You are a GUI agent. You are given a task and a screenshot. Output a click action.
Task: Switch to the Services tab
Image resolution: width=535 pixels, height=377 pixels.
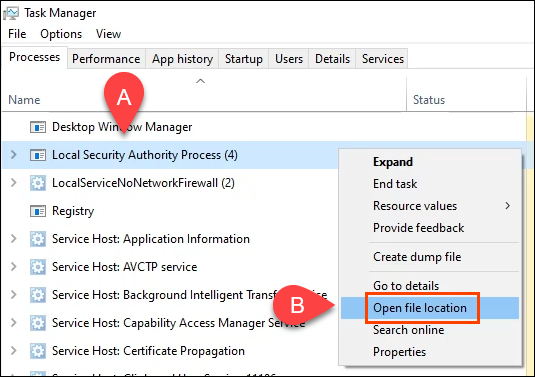click(x=382, y=59)
